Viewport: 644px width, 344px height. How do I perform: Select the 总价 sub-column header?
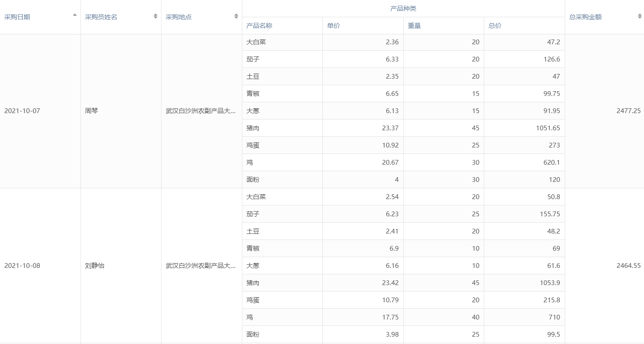pyautogui.click(x=495, y=26)
